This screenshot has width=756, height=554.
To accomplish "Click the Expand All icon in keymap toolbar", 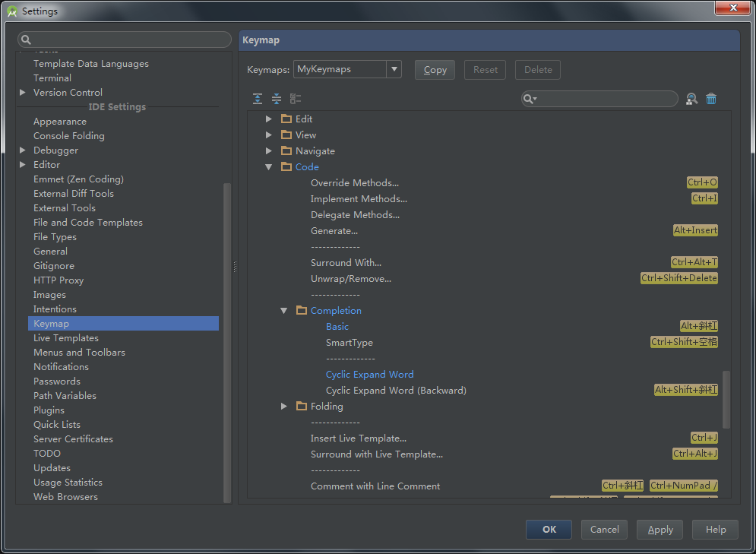I will tap(258, 99).
